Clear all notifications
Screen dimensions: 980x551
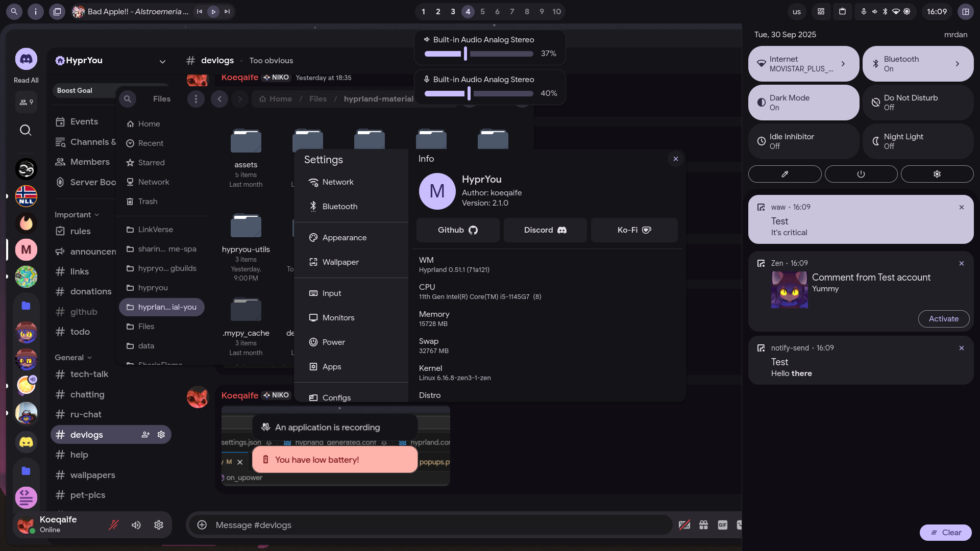click(x=946, y=533)
